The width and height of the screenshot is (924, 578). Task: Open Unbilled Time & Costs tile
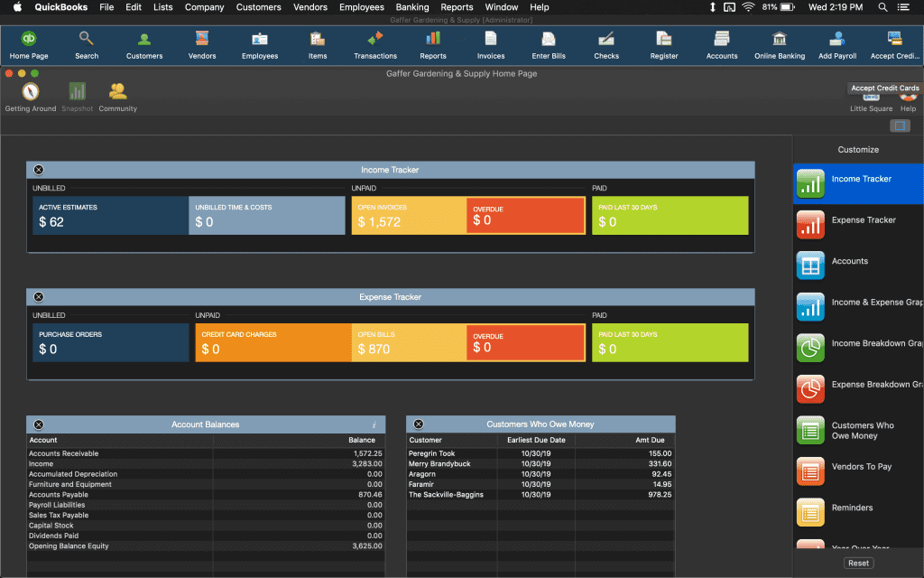(x=267, y=215)
